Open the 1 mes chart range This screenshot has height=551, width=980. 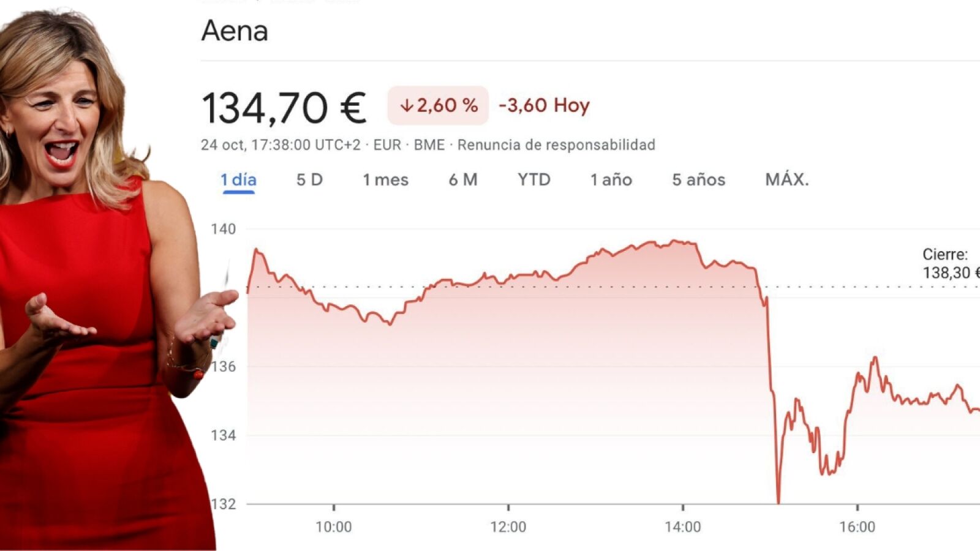pyautogui.click(x=385, y=180)
